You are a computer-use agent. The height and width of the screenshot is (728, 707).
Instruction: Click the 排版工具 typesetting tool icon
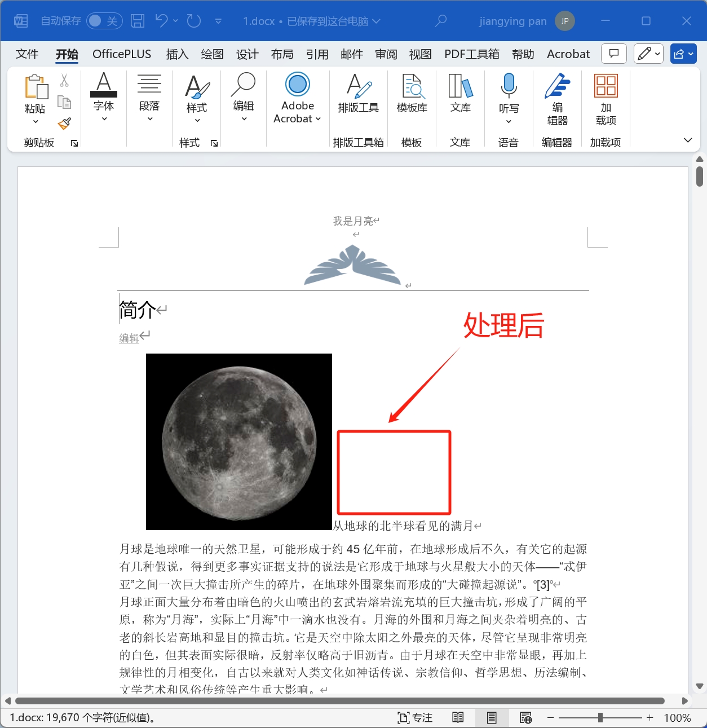pos(358,93)
